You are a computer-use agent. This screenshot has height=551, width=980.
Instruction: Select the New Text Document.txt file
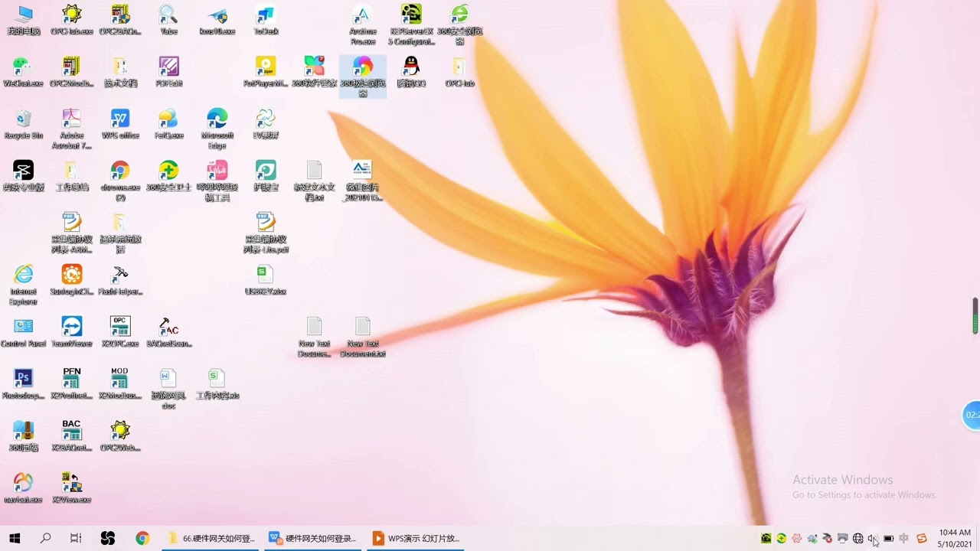point(362,337)
